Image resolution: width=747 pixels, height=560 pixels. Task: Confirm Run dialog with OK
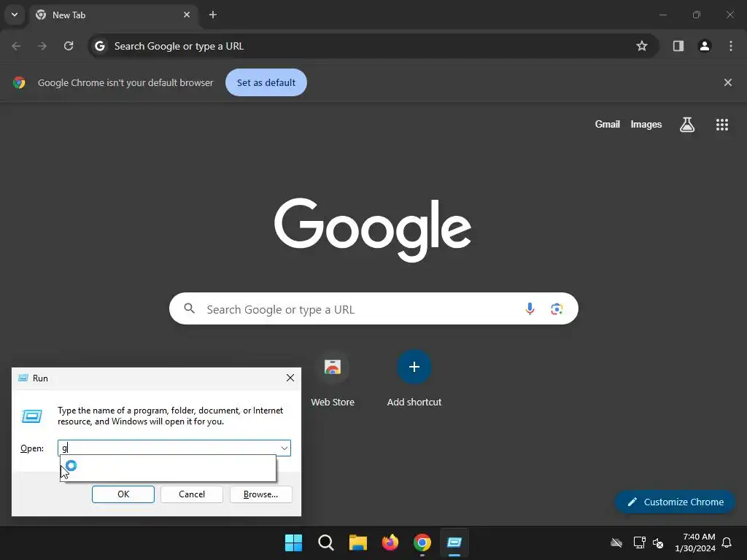[x=123, y=494]
